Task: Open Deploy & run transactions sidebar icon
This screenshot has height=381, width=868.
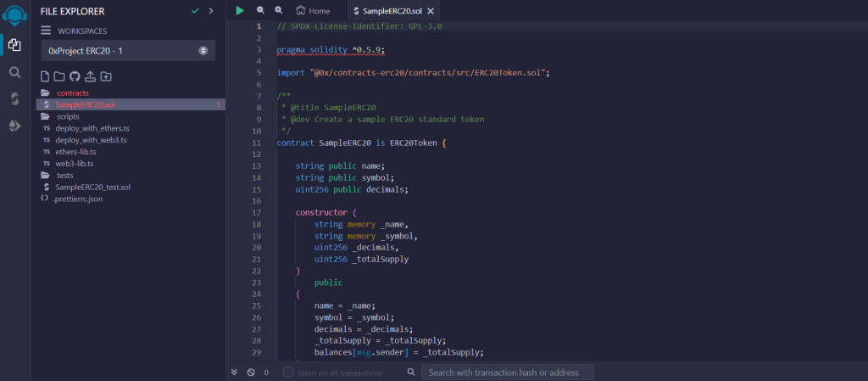Action: 14,126
